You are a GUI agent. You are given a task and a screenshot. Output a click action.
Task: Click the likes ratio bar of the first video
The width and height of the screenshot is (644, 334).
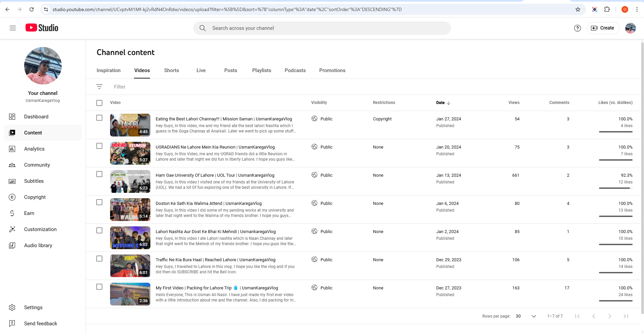[615, 131]
